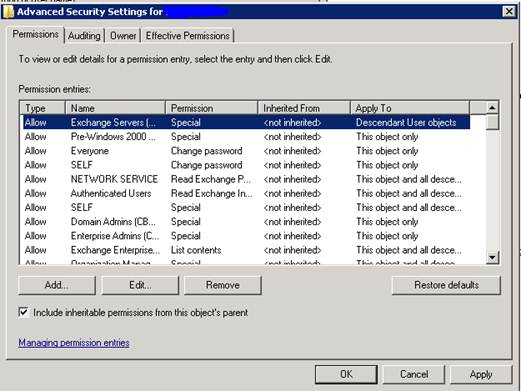
Task: Open Managing permission entries help link
Action: click(74, 343)
